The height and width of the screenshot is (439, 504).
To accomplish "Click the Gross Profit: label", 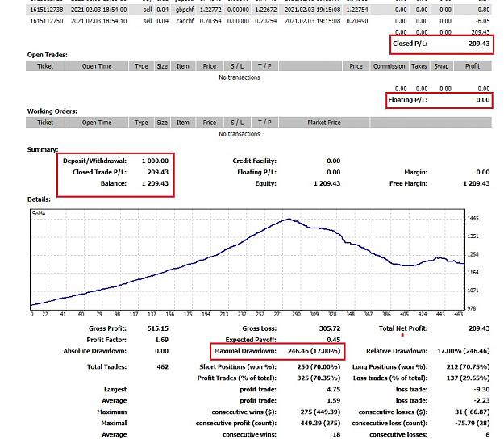I will point(107,328).
